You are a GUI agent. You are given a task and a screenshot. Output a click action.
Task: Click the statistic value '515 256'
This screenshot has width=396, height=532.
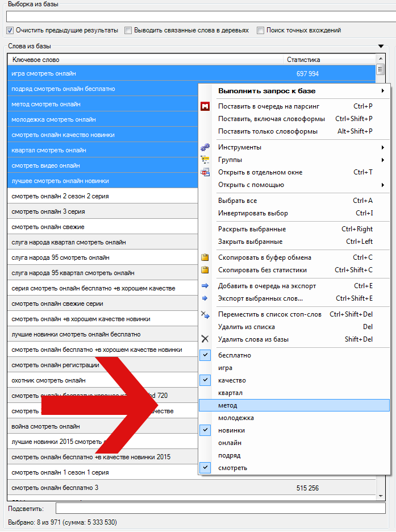[307, 488]
